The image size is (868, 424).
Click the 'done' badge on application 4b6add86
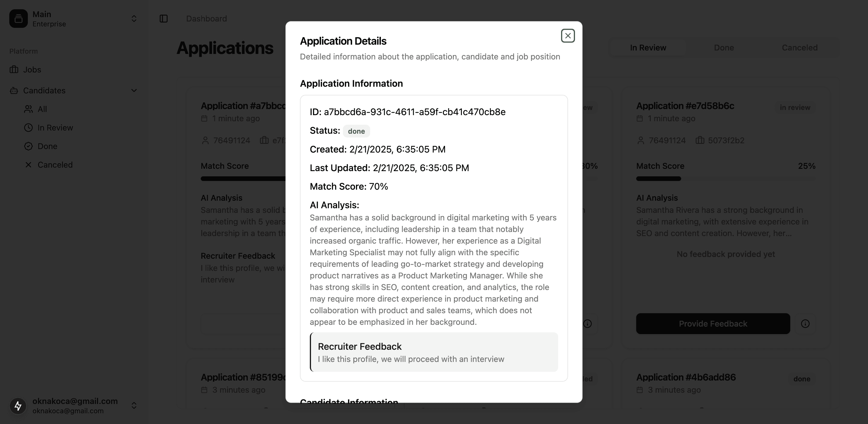802,379
